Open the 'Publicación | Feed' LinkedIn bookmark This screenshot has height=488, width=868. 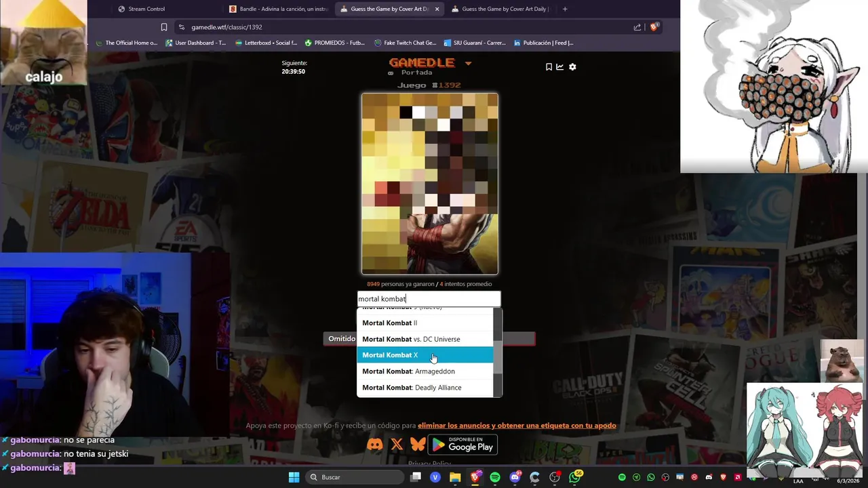click(x=543, y=43)
